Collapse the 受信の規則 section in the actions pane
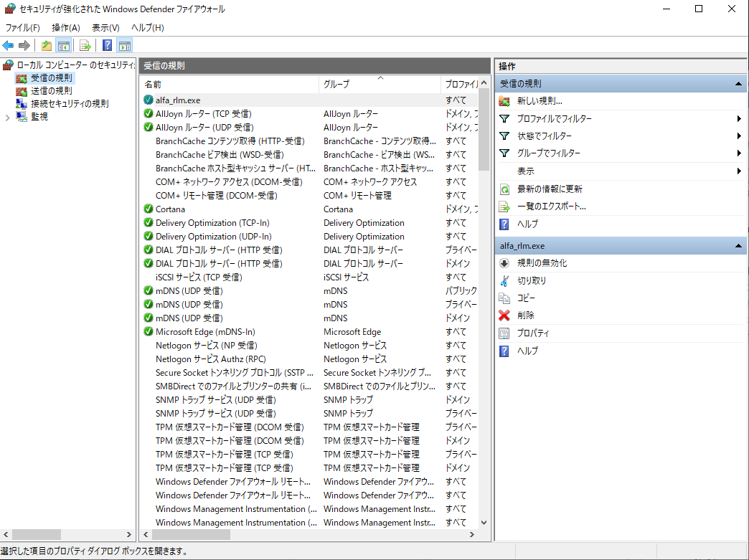 (738, 84)
